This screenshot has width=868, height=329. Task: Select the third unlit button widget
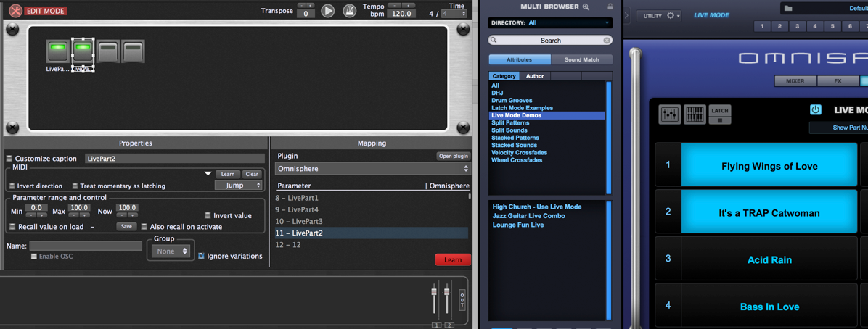108,51
